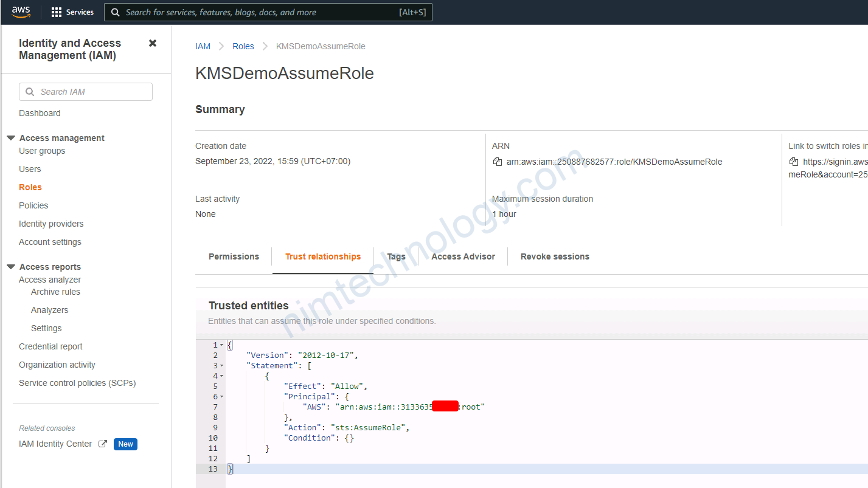This screenshot has width=868, height=488.
Task: Close the IAM navigation sidebar
Action: coord(153,43)
